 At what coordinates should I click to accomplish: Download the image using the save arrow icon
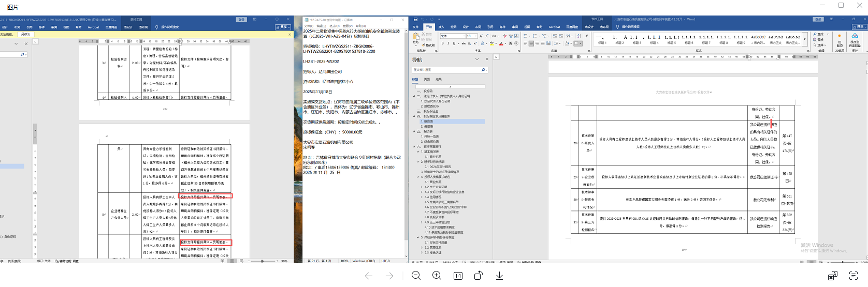tap(499, 276)
